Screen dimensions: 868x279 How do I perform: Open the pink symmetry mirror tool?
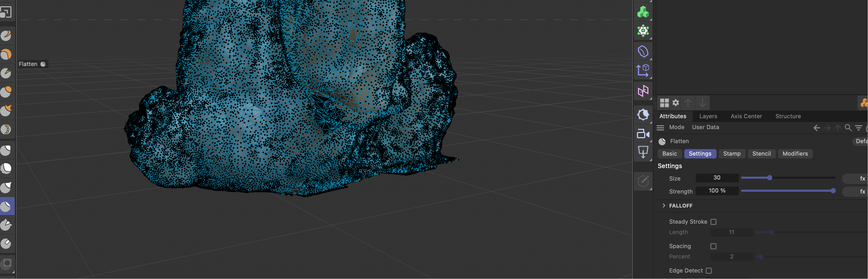coord(643,91)
